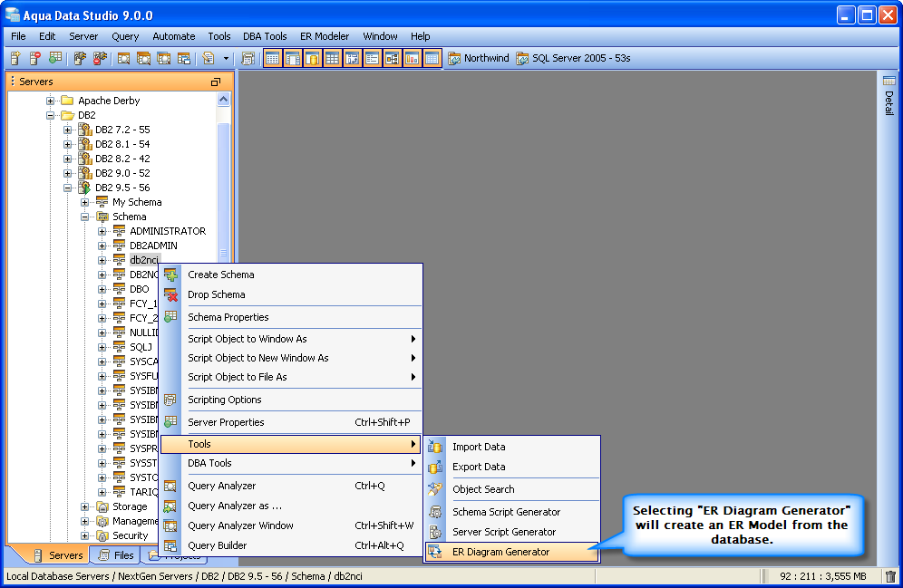The image size is (903, 588).
Task: Collapse the DB2 9.5 - 56 server node
Action: pos(67,188)
